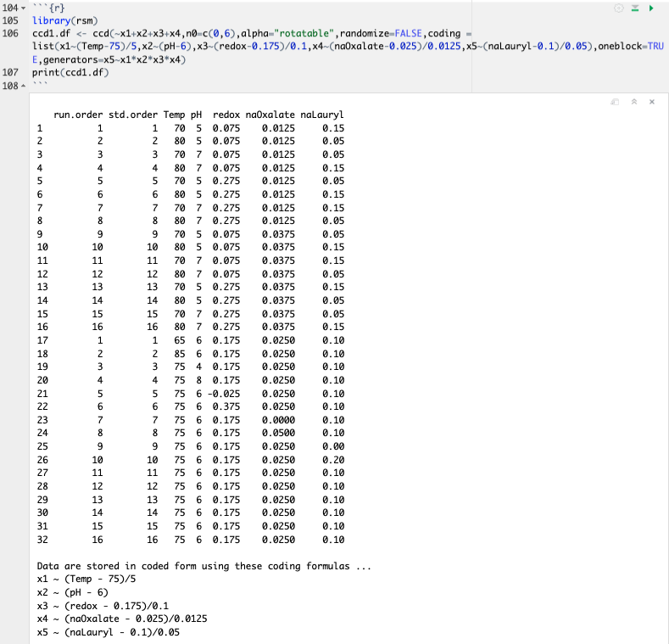Show chunk output in new window
Viewport: 669px width, 644px height.
[x=616, y=101]
